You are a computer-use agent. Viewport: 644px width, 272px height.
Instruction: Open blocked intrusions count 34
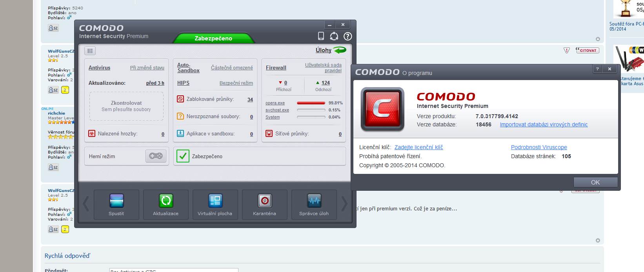click(250, 99)
